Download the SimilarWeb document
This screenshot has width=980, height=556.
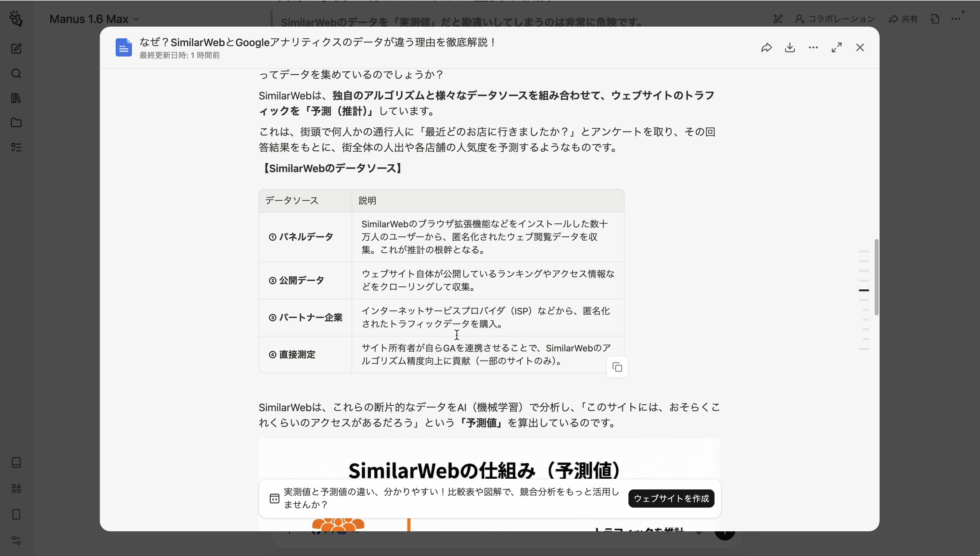[790, 47]
